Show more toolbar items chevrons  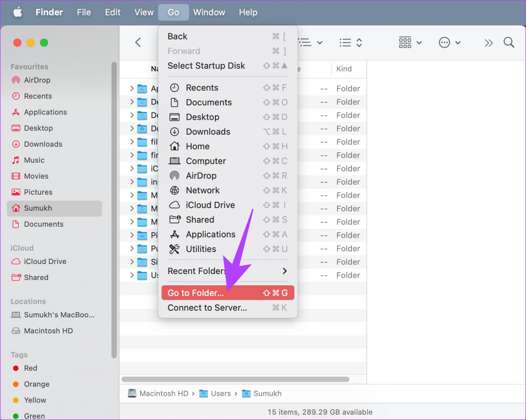[488, 43]
